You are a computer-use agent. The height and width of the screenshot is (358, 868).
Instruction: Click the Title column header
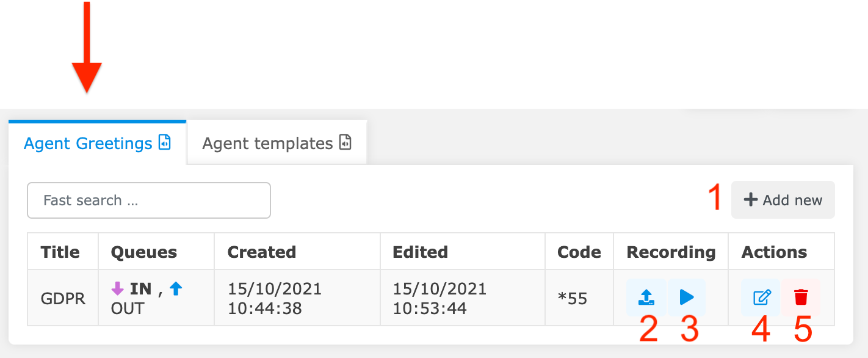[60, 252]
